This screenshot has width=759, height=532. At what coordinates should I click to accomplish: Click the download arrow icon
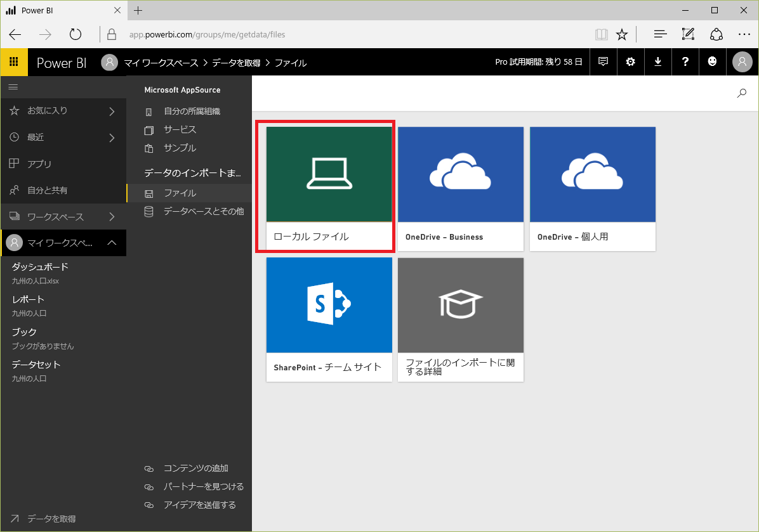(658, 62)
